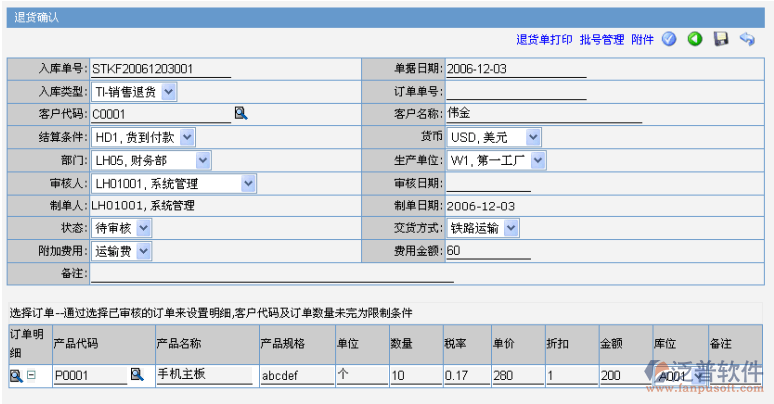774x404 pixels.
Task: Click the blue return arrow icon
Action: 746,39
